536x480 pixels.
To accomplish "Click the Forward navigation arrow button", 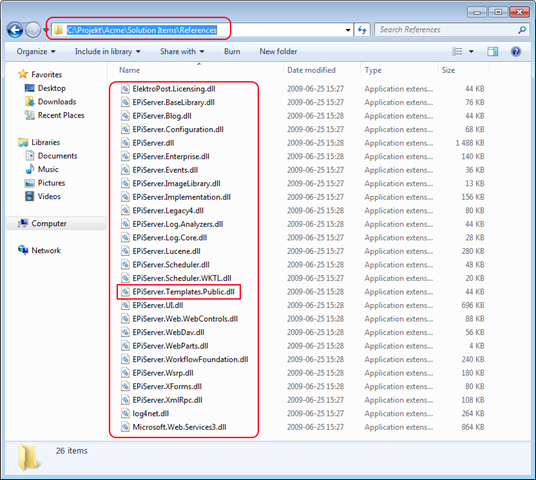I will 33,30.
